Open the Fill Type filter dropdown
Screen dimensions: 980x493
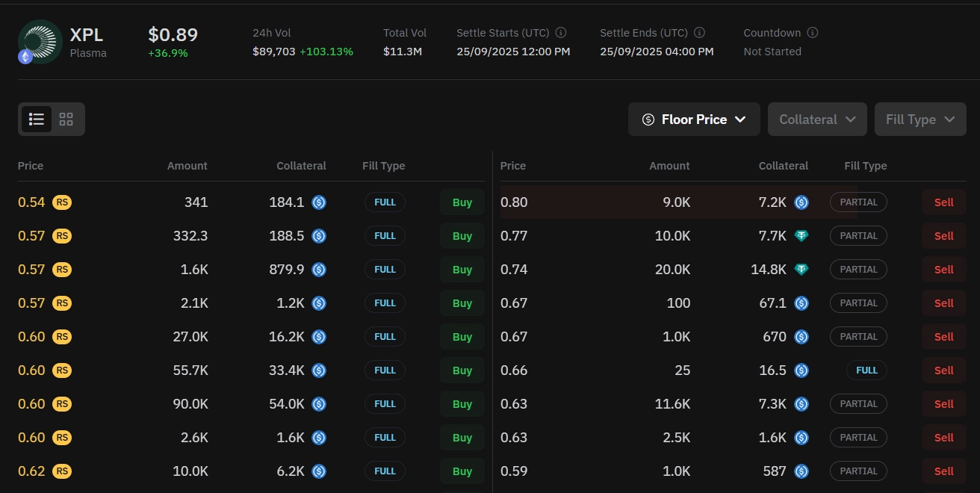919,119
